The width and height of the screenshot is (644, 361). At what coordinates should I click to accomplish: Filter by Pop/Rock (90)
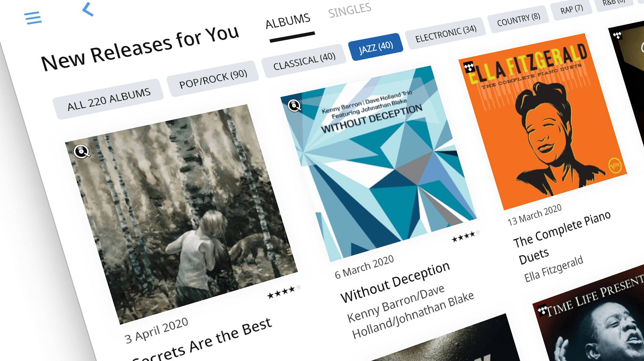(213, 79)
